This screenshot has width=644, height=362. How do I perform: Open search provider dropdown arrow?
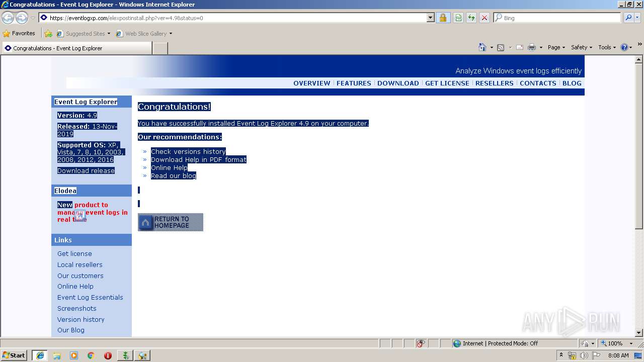[638, 18]
